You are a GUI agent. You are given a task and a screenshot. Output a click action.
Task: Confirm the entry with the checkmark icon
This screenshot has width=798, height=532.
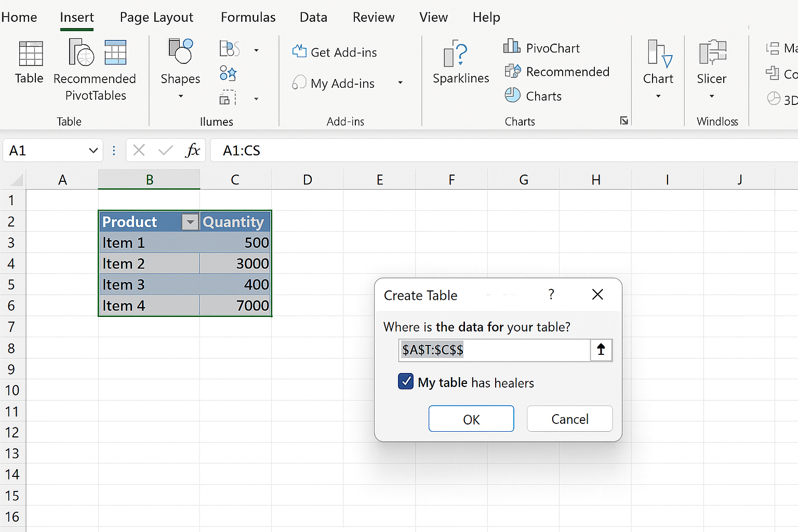[x=166, y=151]
